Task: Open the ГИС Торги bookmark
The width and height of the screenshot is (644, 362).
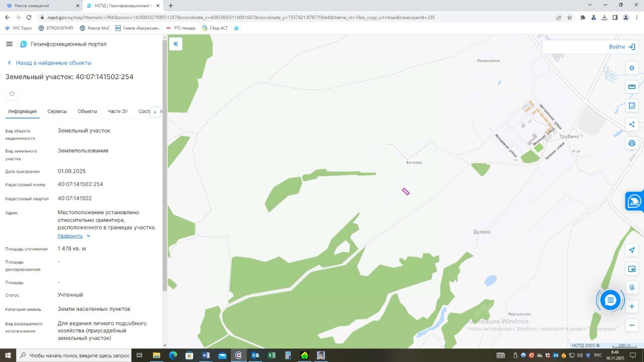Action: [x=19, y=28]
